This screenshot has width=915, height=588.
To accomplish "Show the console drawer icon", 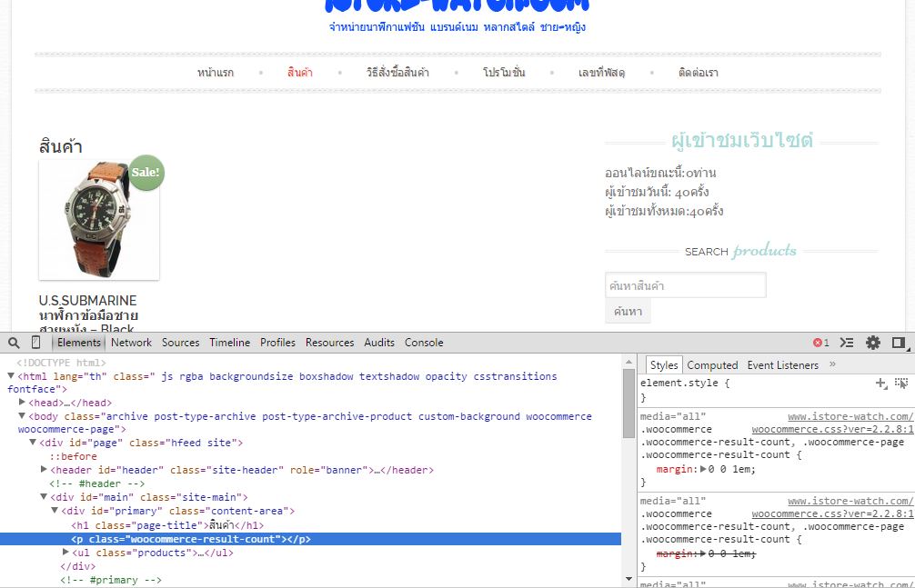I will (847, 343).
